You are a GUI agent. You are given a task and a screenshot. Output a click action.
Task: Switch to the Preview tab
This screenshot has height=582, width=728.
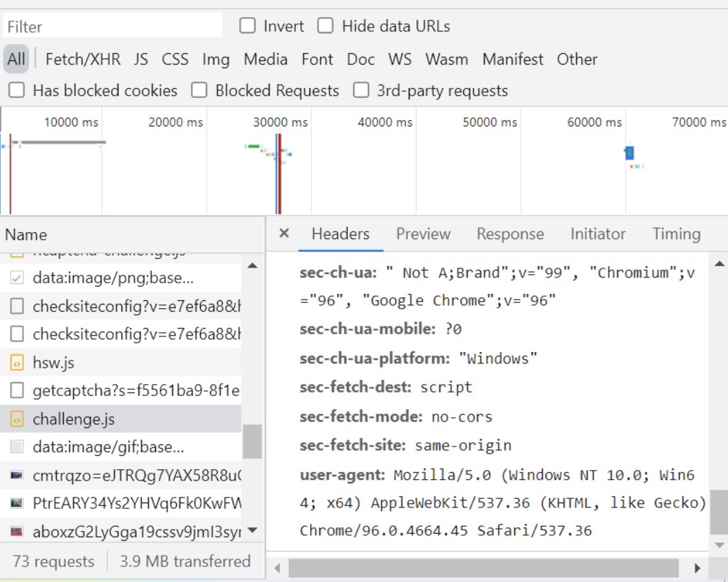point(423,234)
